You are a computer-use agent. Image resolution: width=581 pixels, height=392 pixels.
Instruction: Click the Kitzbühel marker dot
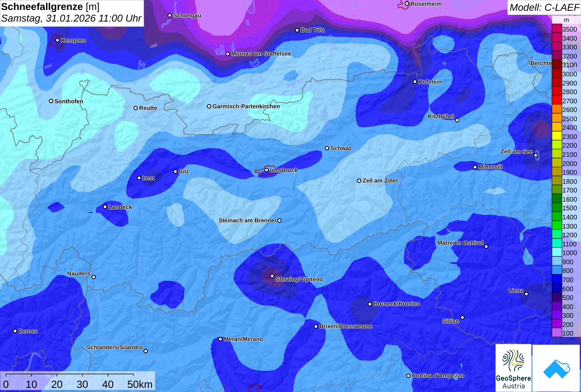pos(457,120)
